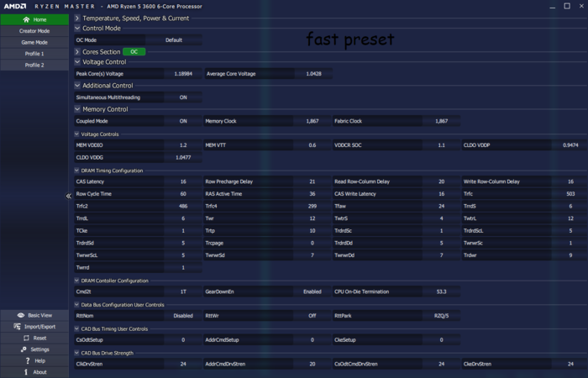Click the RttNom Disabled value
The height and width of the screenshot is (378, 588).
coord(183,316)
